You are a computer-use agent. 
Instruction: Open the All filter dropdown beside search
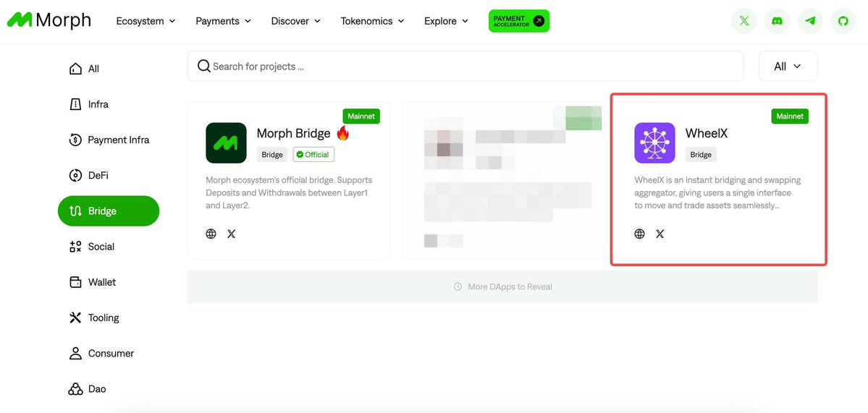tap(788, 67)
